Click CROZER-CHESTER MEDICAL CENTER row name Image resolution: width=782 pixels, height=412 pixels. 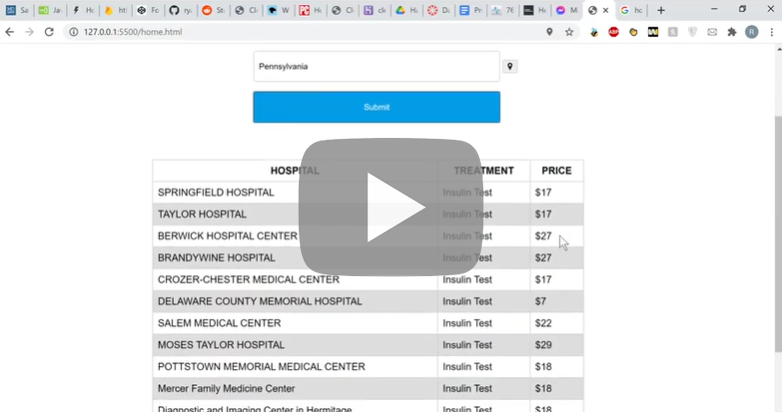pos(248,279)
